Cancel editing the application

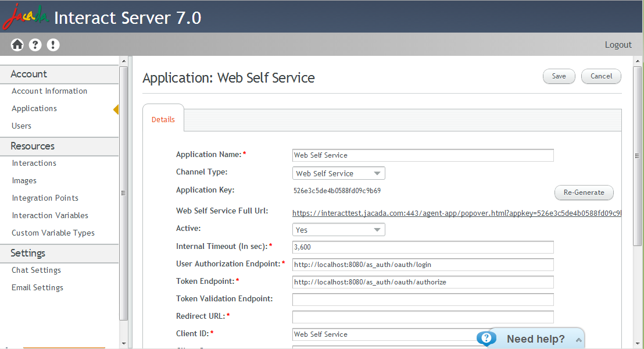pyautogui.click(x=602, y=76)
